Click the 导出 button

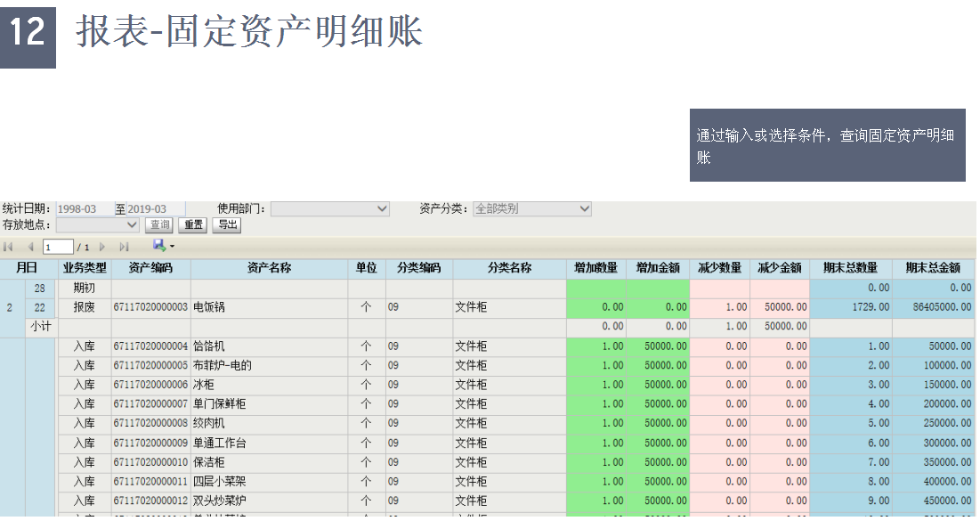pos(227,225)
